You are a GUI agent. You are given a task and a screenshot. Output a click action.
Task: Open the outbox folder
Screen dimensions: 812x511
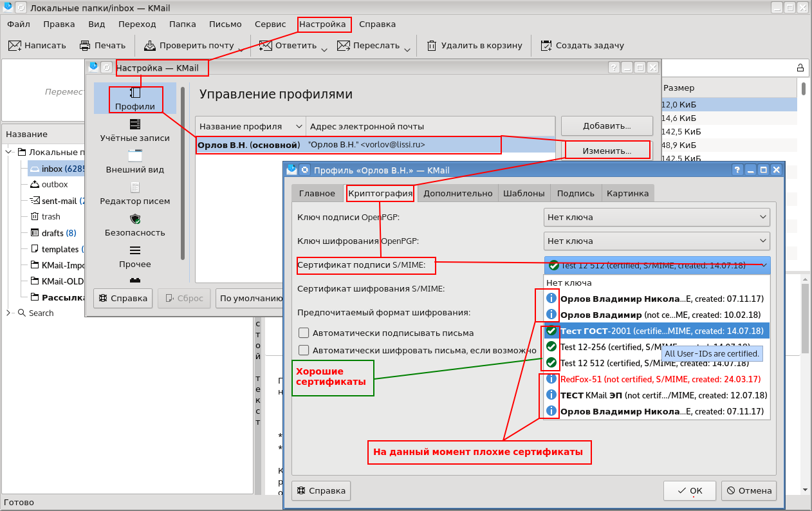pyautogui.click(x=55, y=185)
